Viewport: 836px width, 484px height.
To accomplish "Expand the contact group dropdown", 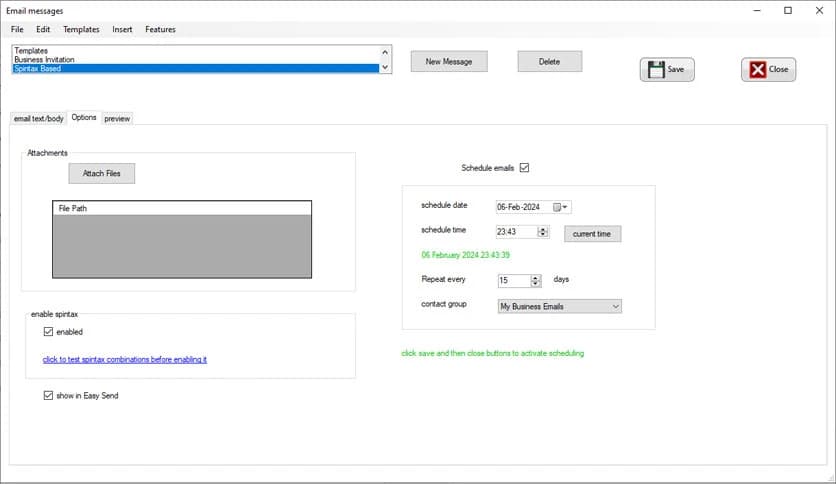I will tap(615, 306).
